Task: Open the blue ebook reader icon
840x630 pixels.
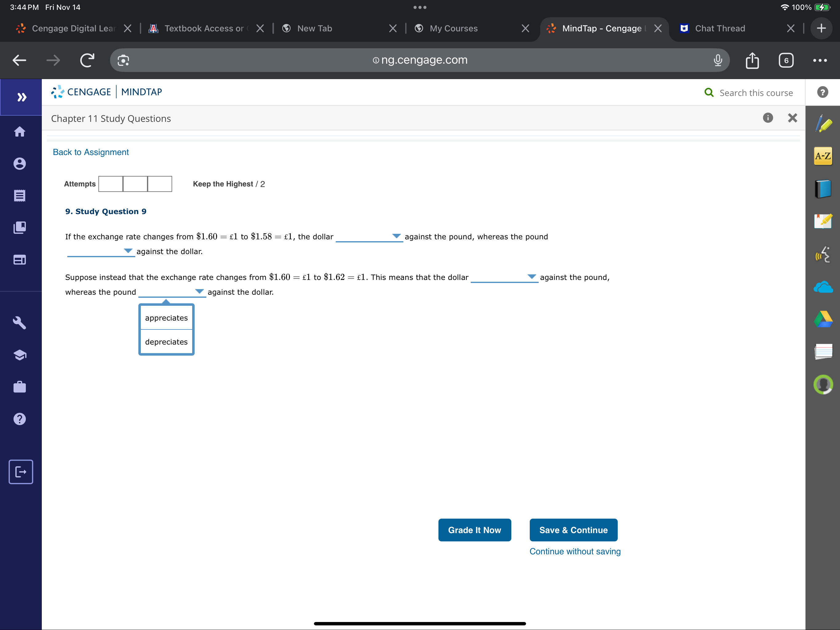Action: coord(822,189)
